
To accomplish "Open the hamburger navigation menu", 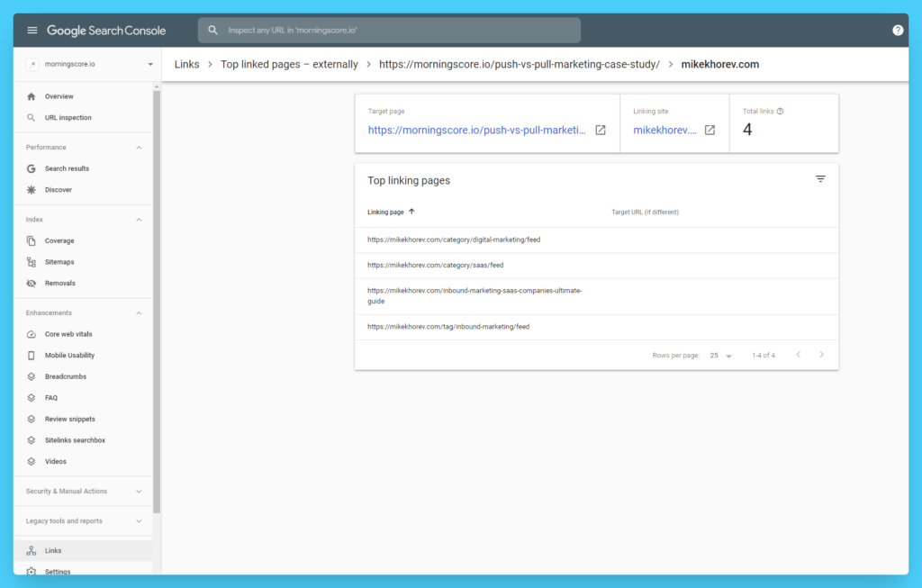I will coord(32,29).
